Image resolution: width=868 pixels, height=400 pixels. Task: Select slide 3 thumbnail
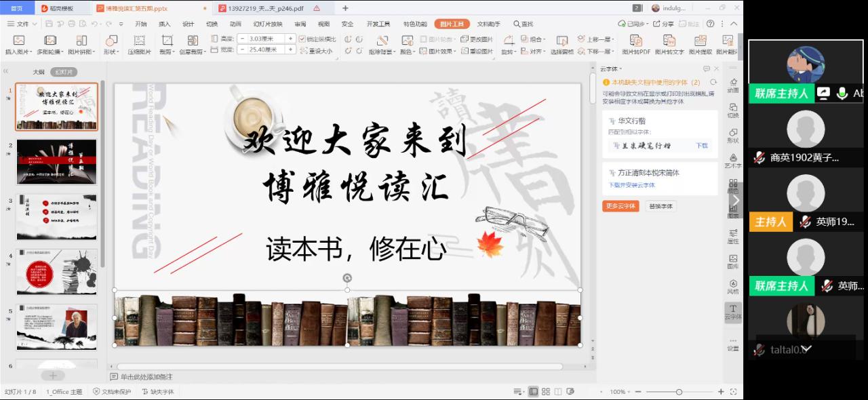56,216
